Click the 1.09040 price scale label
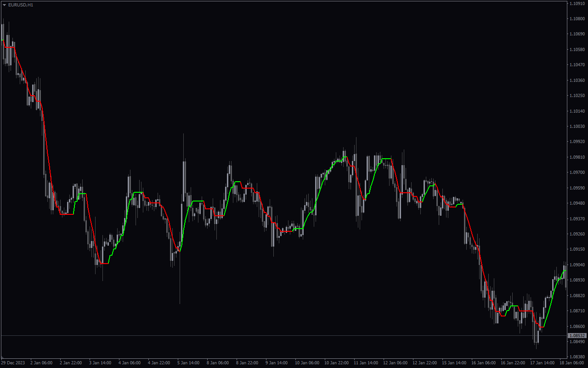The image size is (588, 368). (577, 265)
